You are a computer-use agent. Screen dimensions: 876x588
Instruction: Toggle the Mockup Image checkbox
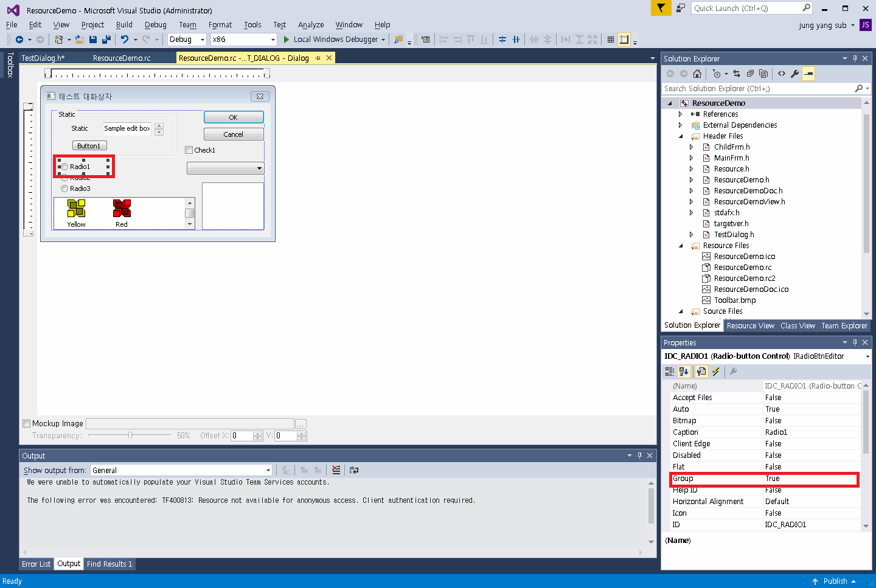26,424
